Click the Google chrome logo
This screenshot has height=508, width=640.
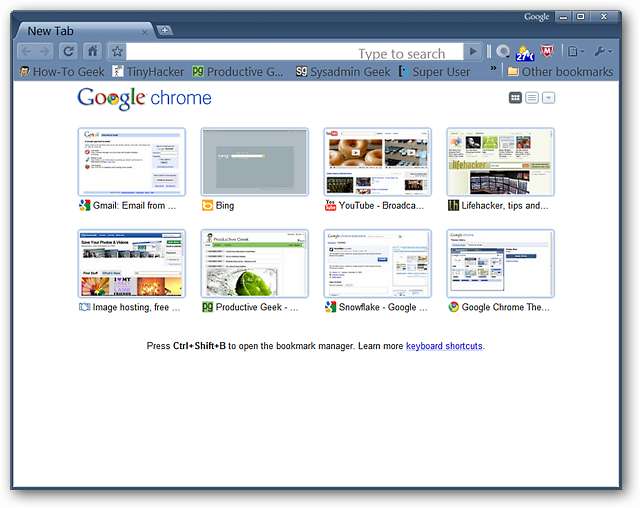tap(144, 98)
